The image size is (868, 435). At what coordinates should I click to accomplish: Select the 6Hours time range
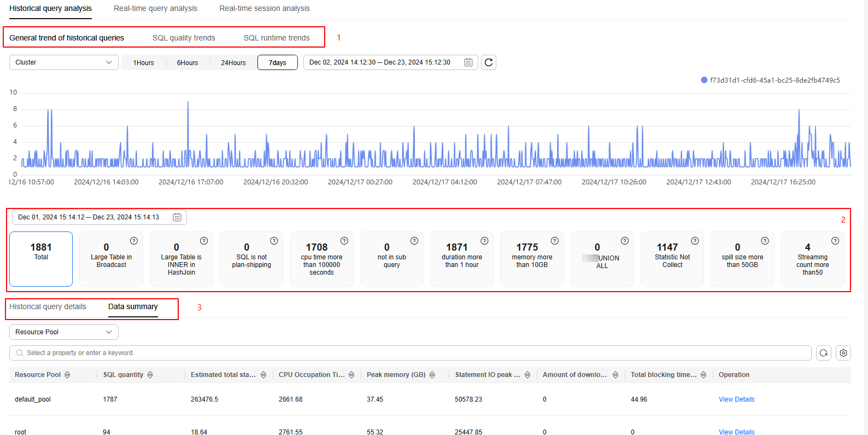pos(187,62)
